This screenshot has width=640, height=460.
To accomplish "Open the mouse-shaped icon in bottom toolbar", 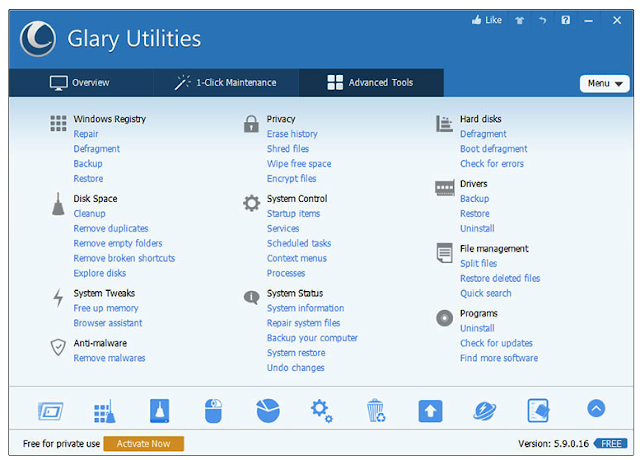I will (x=213, y=411).
